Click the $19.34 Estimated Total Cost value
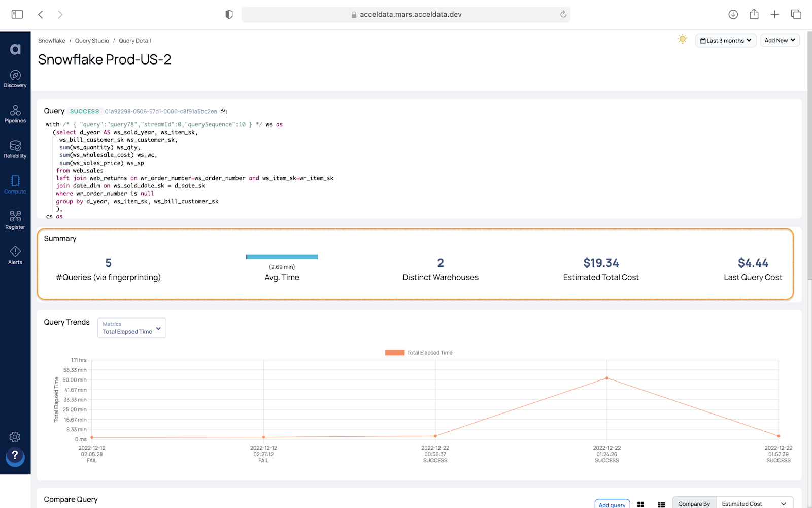 click(x=601, y=263)
